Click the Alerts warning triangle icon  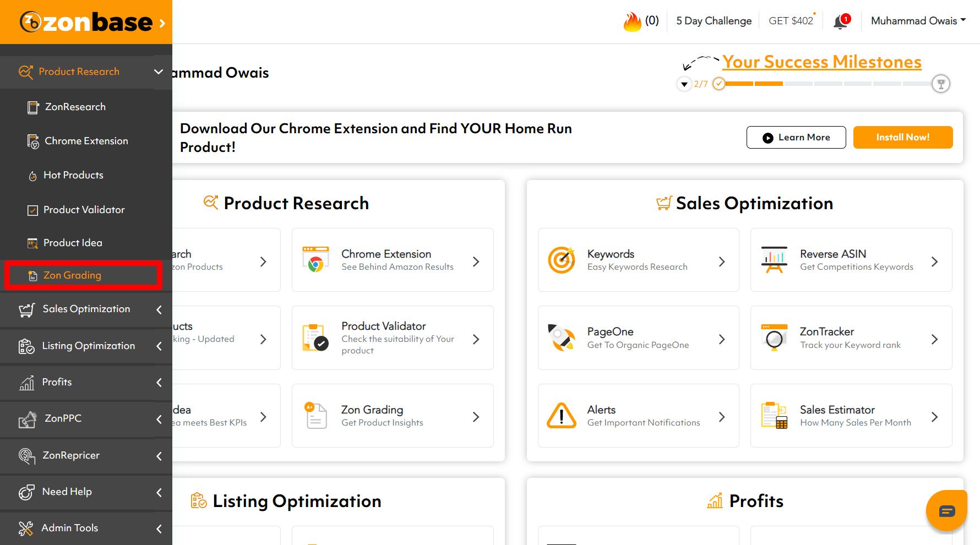tap(562, 416)
